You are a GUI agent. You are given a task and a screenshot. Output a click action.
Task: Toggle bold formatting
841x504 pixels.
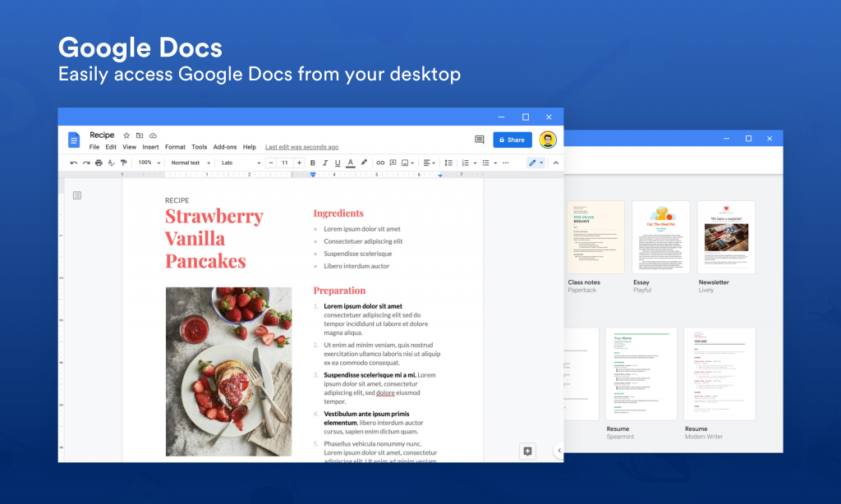(x=313, y=163)
